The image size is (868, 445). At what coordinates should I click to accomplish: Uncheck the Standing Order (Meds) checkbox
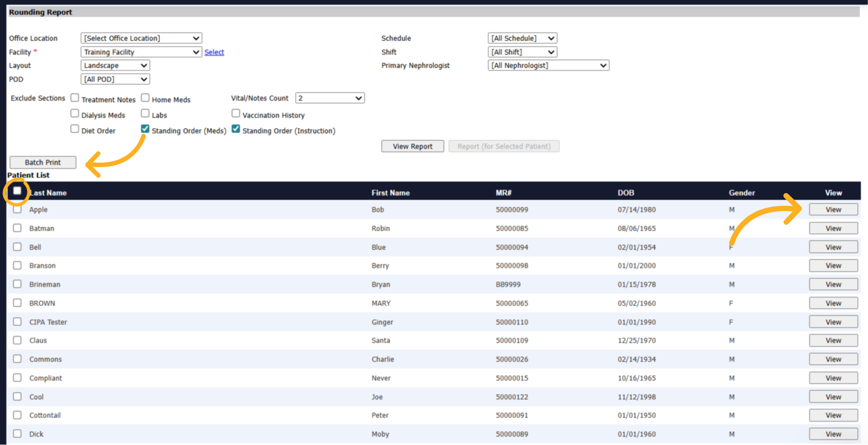145,129
